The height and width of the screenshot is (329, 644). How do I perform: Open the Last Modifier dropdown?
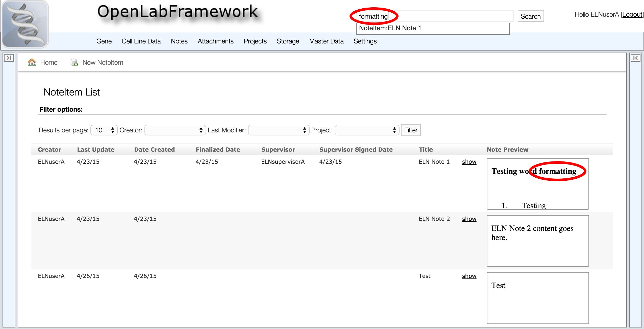click(279, 130)
